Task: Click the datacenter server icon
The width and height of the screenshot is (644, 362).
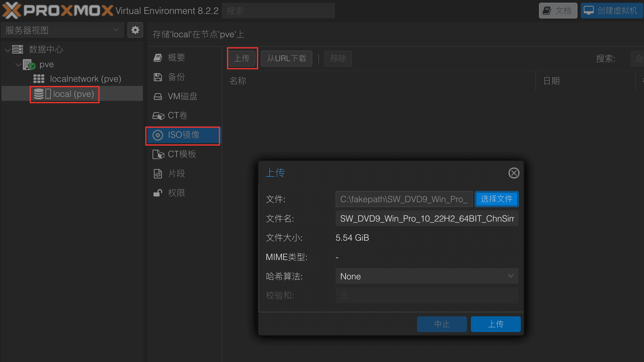Action: (x=18, y=49)
